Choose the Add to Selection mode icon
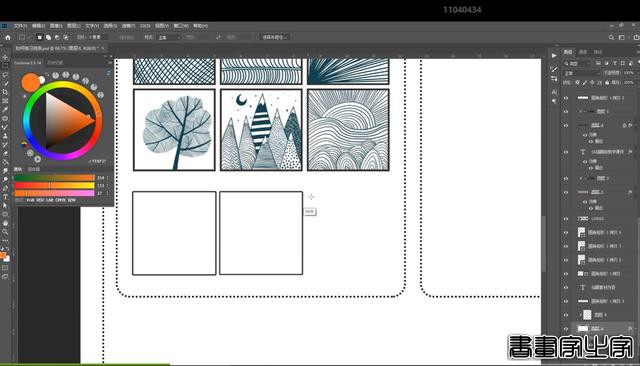Image resolution: width=640 pixels, height=366 pixels. click(x=48, y=37)
